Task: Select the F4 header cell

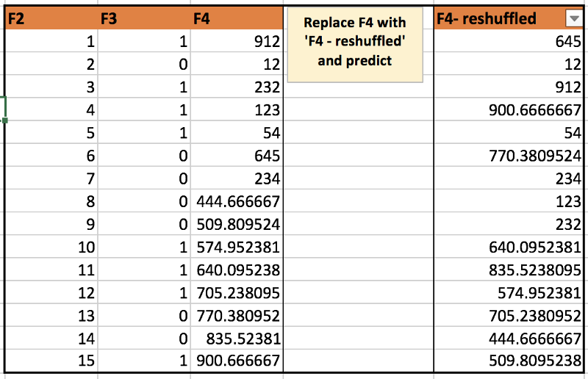Action: (x=237, y=18)
